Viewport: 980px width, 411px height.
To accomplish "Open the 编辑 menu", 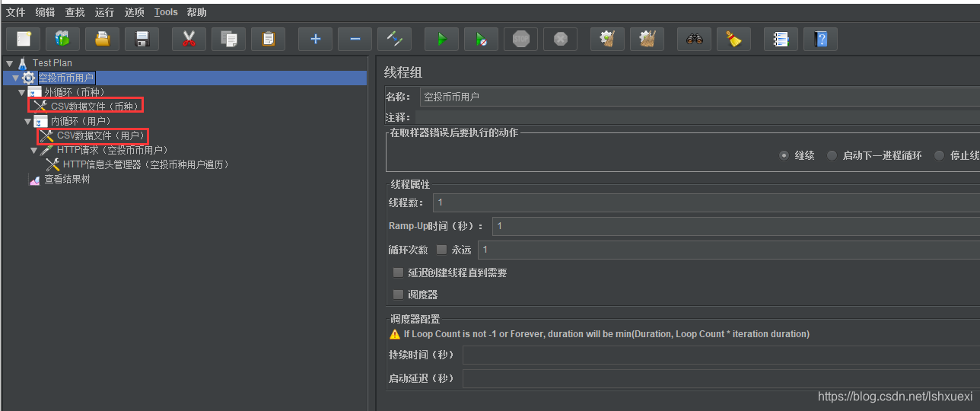I will [x=45, y=12].
